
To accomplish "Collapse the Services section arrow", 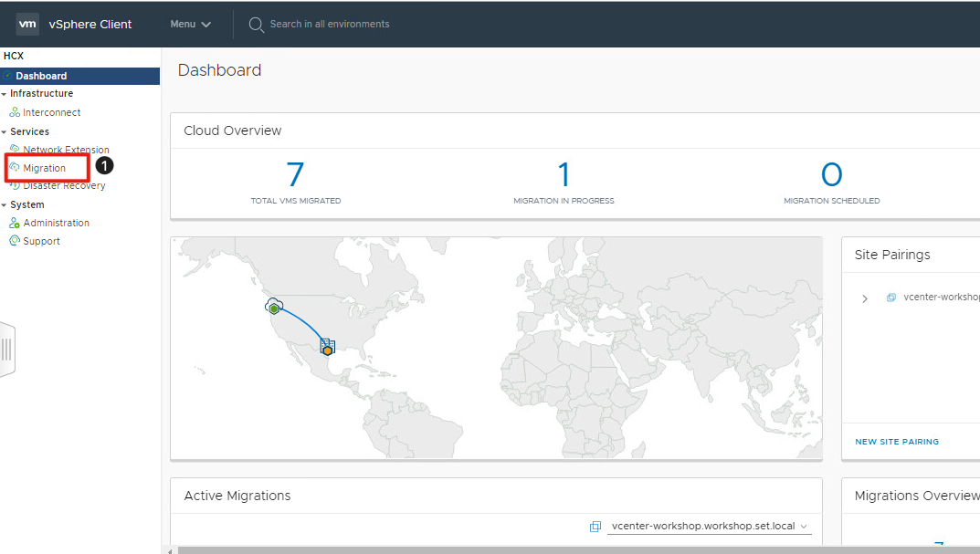I will [x=5, y=132].
